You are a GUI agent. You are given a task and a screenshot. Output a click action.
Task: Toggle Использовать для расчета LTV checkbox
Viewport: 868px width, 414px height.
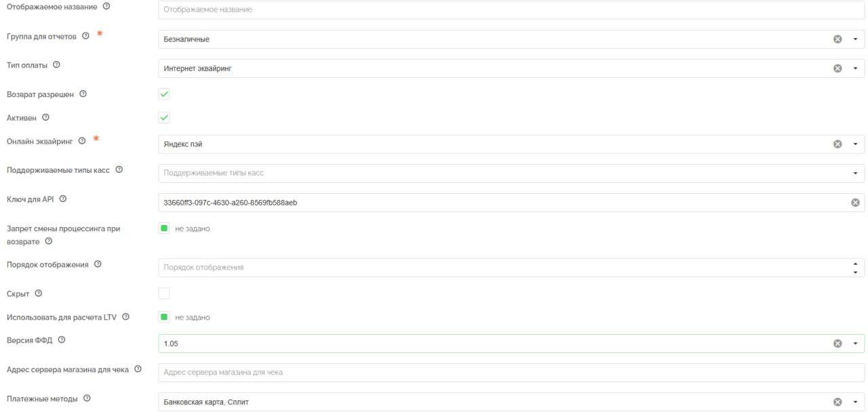[x=163, y=317]
